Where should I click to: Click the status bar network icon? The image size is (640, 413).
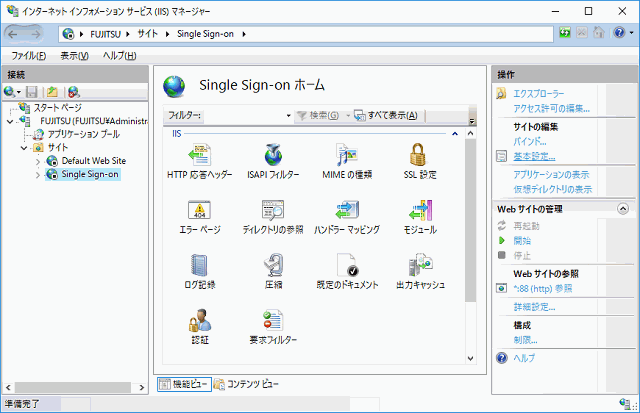point(625,404)
